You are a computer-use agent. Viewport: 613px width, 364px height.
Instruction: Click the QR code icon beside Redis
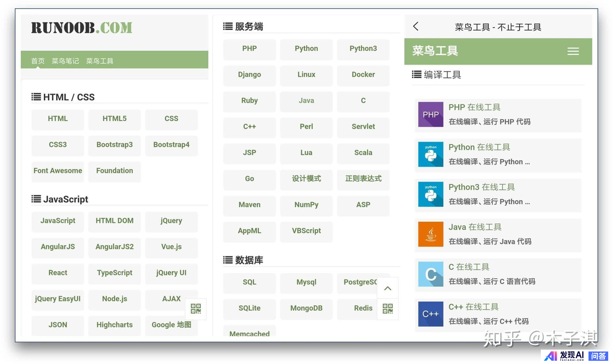[x=388, y=308]
